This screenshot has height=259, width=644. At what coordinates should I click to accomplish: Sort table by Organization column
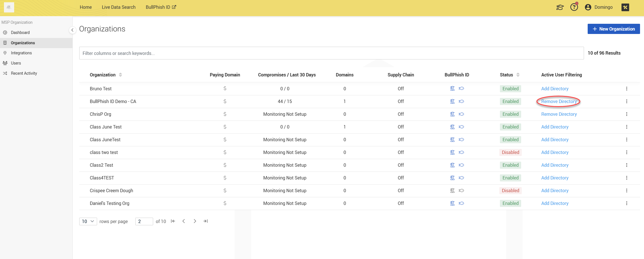120,75
